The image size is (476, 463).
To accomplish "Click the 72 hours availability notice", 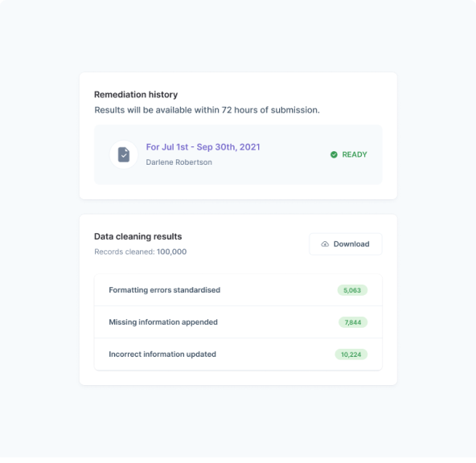I will click(207, 110).
